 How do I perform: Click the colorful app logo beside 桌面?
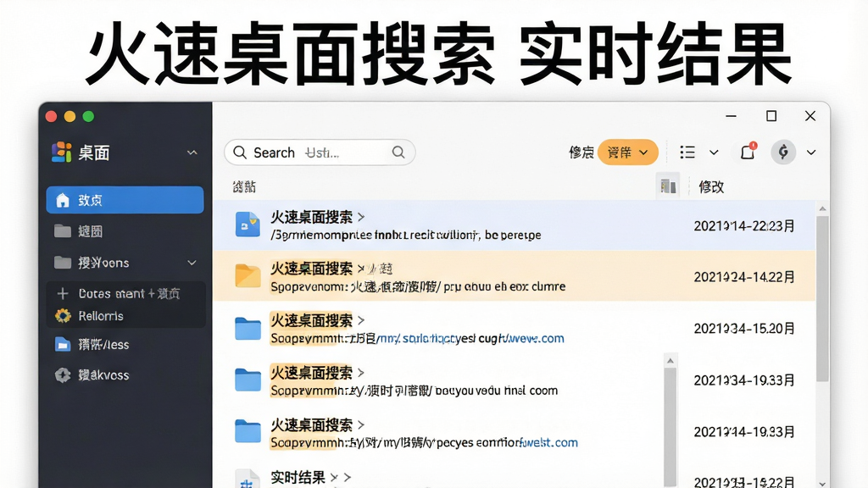pyautogui.click(x=61, y=152)
